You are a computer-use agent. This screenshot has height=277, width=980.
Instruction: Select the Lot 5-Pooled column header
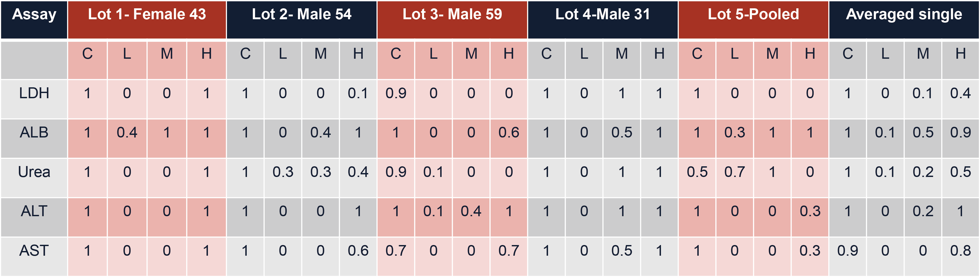[753, 15]
